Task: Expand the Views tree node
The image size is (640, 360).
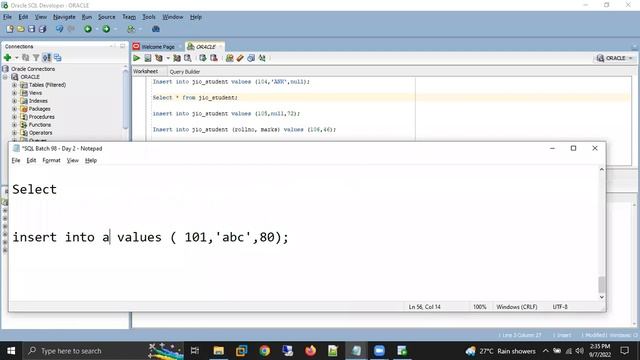Action: click(x=15, y=93)
